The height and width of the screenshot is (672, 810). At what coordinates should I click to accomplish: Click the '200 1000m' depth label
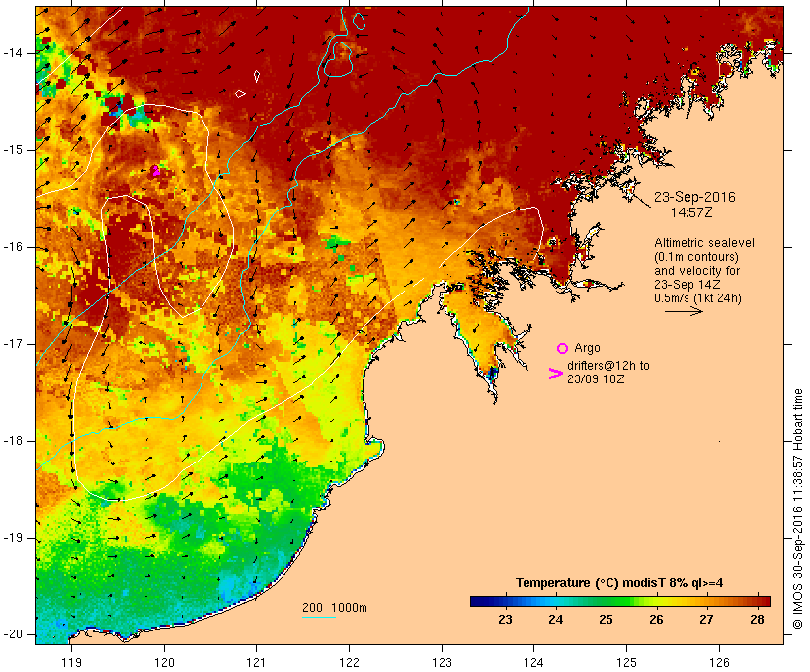point(335,608)
